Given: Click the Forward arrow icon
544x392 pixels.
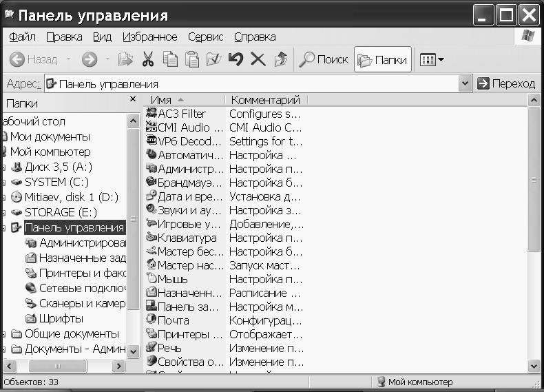Looking at the screenshot, I should [90, 59].
